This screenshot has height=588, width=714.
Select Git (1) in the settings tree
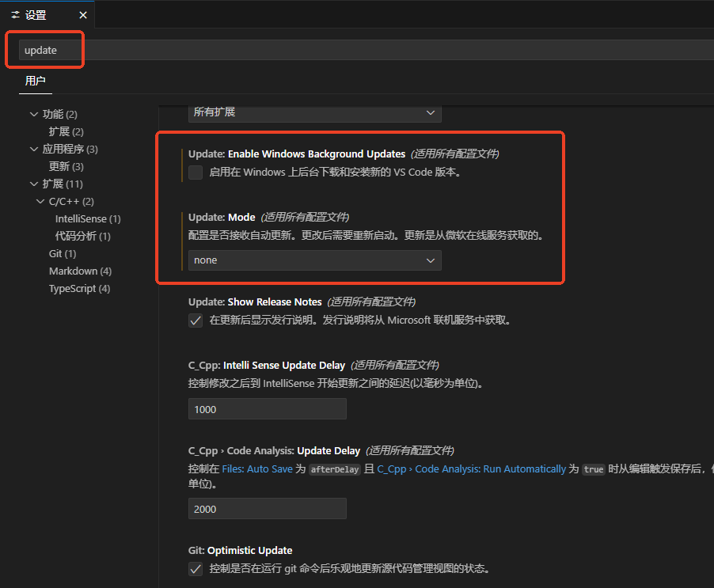pos(63,253)
